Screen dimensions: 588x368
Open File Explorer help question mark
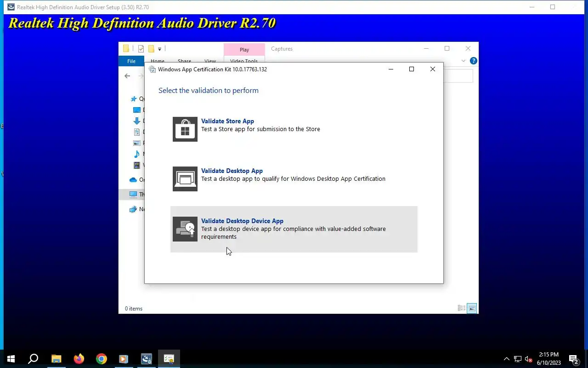(474, 61)
